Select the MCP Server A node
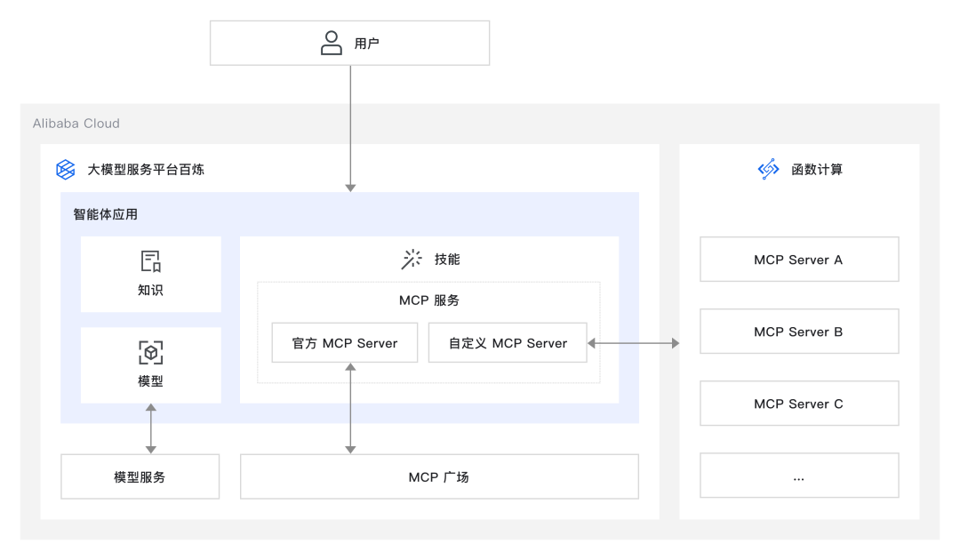The width and height of the screenshot is (960, 560). [x=798, y=259]
